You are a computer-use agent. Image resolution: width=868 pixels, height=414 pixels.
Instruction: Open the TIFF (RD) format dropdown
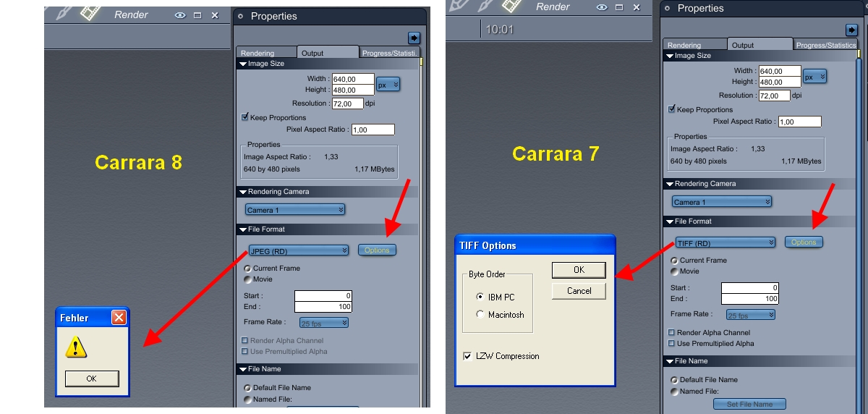pyautogui.click(x=726, y=243)
